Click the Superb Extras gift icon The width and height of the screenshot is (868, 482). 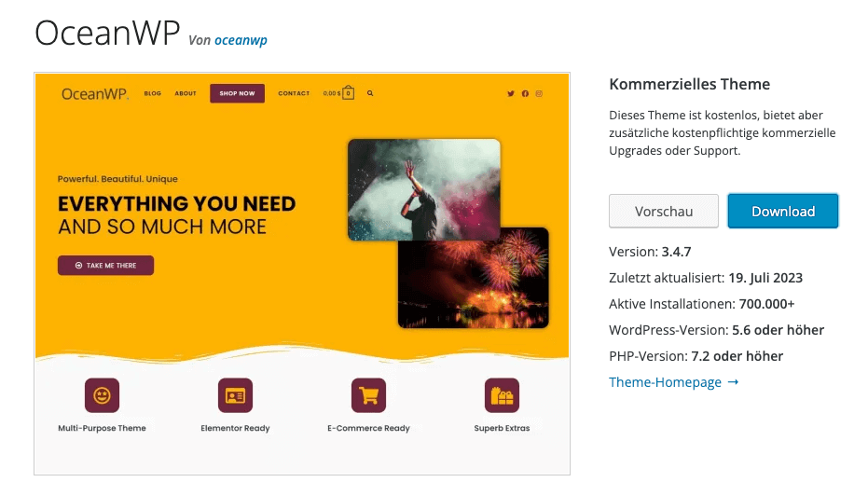pos(503,395)
